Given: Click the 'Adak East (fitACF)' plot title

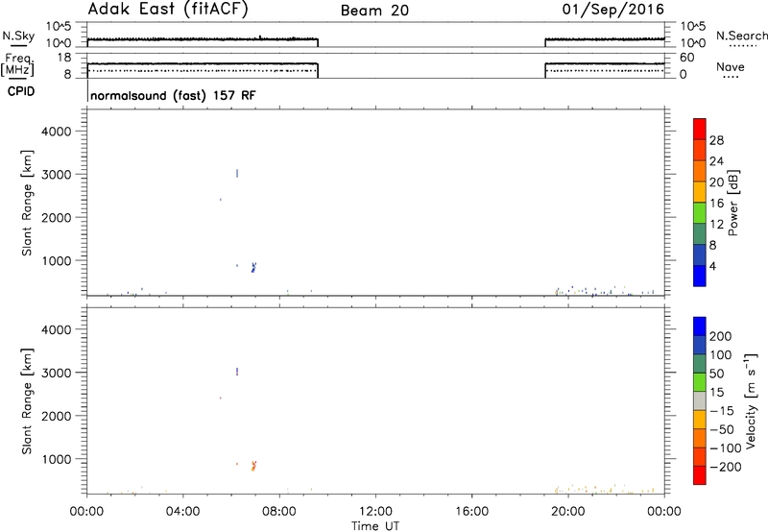Looking at the screenshot, I should pyautogui.click(x=167, y=10).
